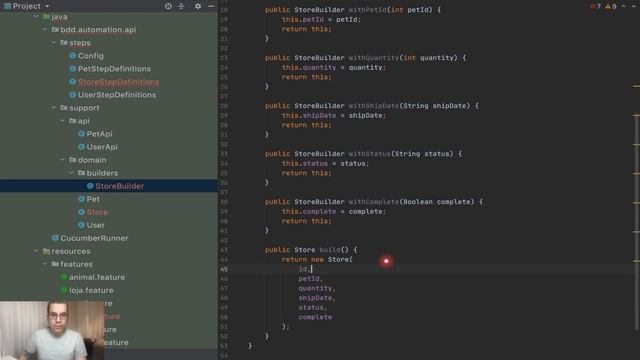Open UserApi class
Viewport: 640px width, 360px height.
[x=102, y=147]
